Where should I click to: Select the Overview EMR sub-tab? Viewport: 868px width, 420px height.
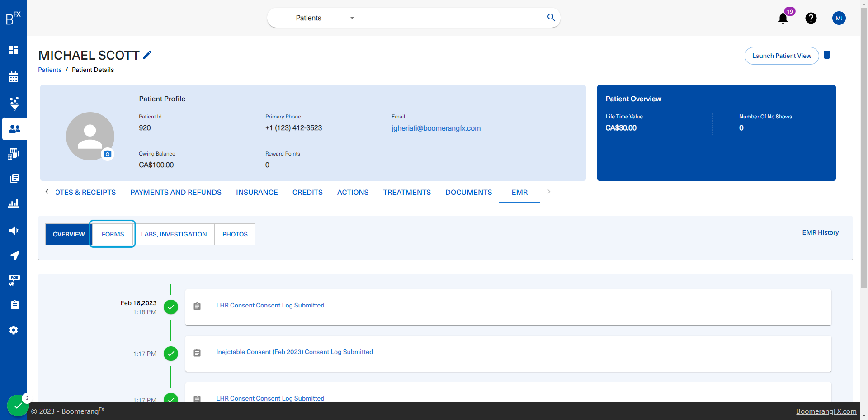click(69, 234)
